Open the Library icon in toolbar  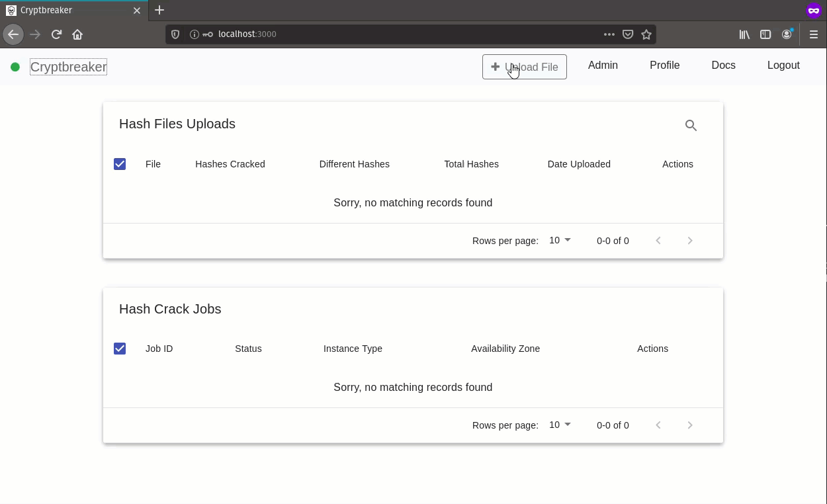coord(744,34)
